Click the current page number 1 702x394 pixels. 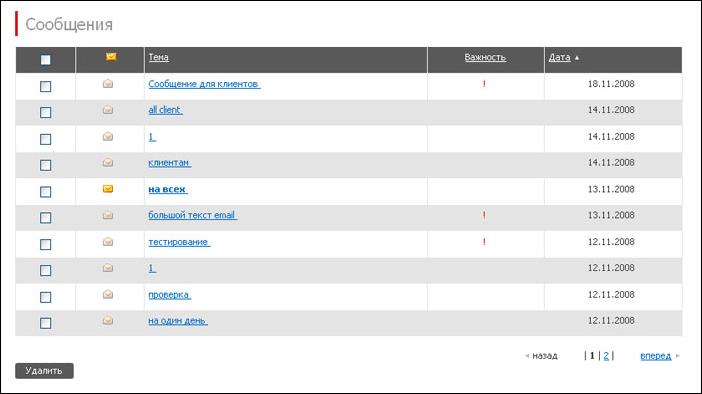point(592,355)
